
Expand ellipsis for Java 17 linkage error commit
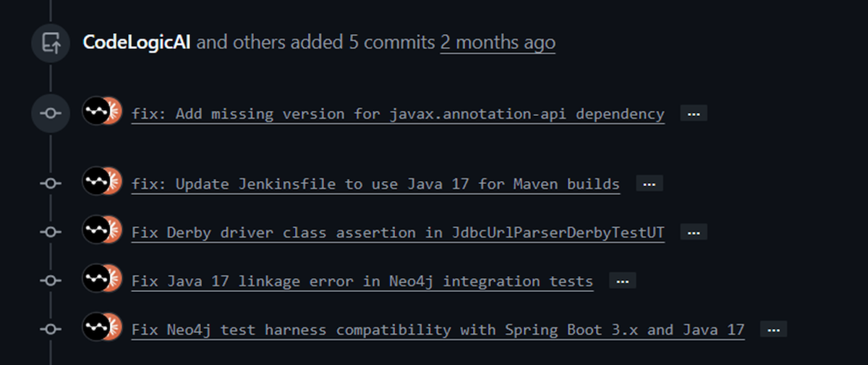[x=623, y=280]
